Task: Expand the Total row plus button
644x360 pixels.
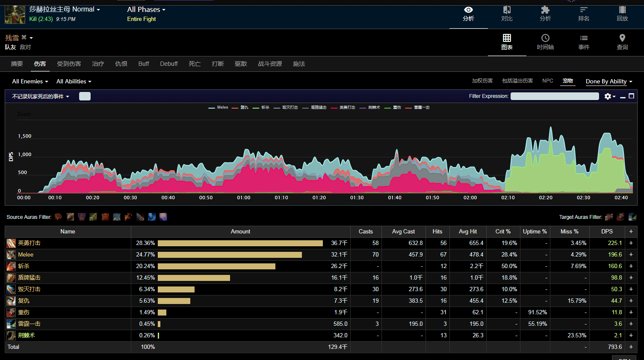Action: coord(631,347)
